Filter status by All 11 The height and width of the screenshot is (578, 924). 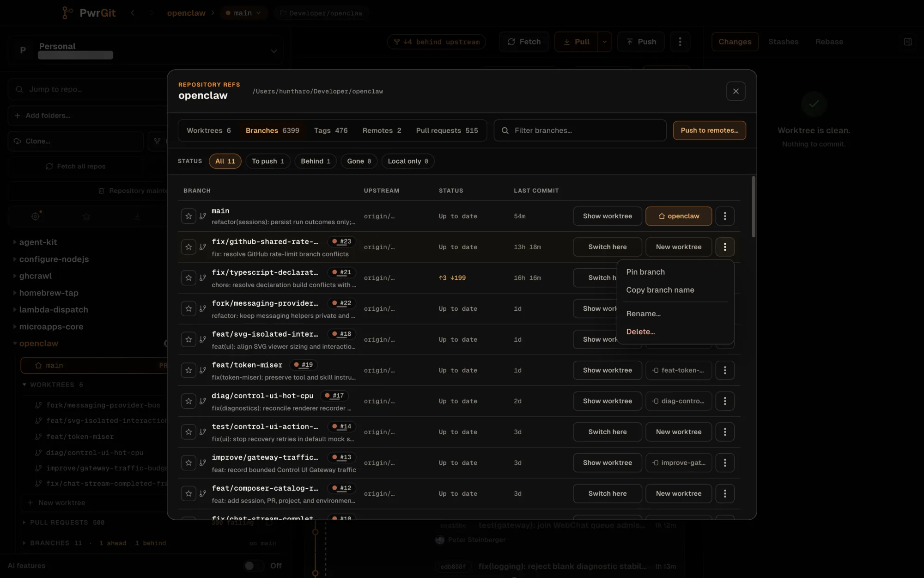tap(225, 161)
